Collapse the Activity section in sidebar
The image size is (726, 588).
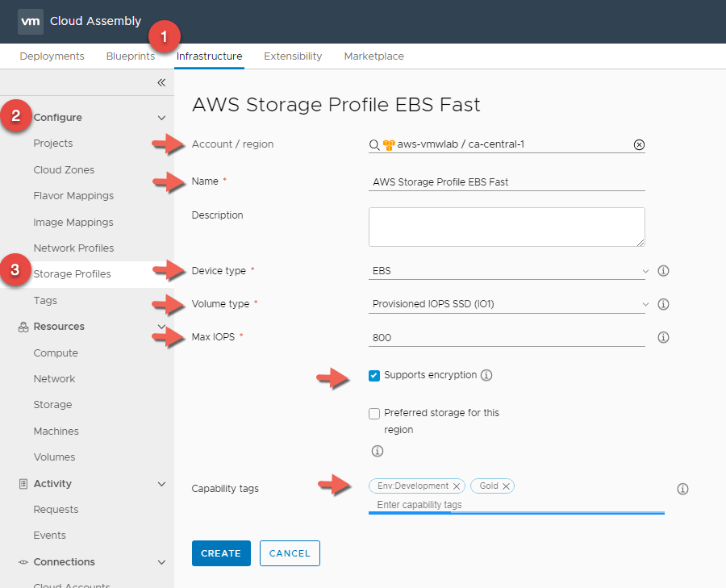point(161,484)
